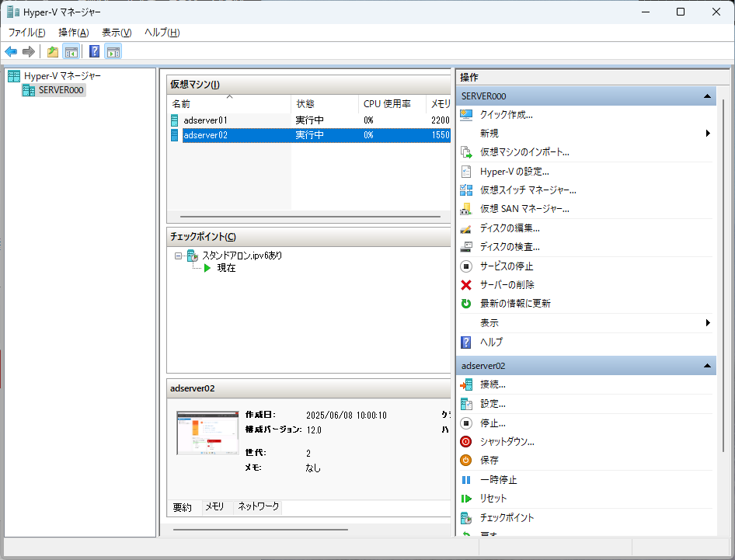Click the 構成バージョン 12.0 value
Viewport: 735px width, 560px height.
click(x=314, y=430)
